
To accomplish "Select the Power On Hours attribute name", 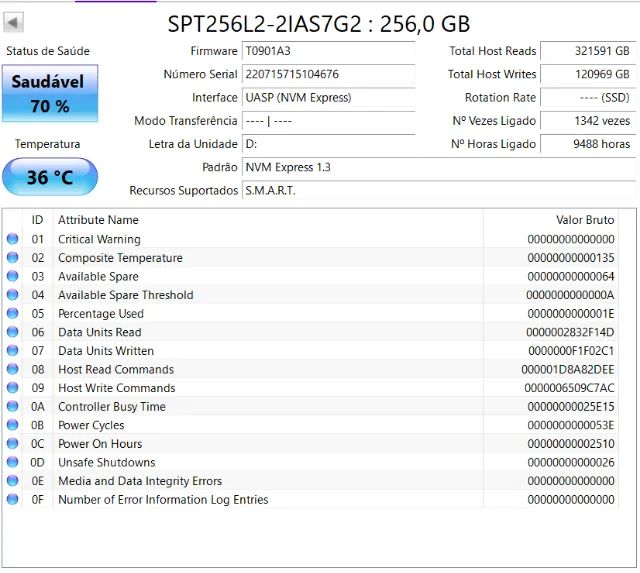I will click(100, 444).
